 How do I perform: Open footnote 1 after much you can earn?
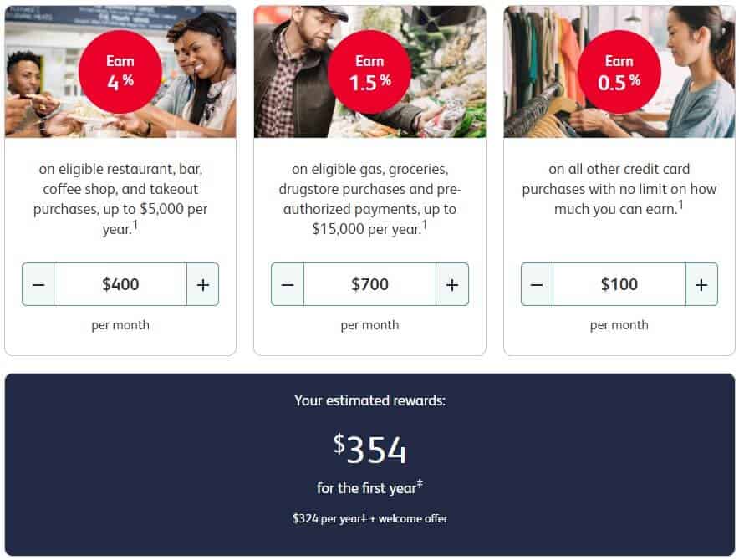pyautogui.click(x=680, y=205)
